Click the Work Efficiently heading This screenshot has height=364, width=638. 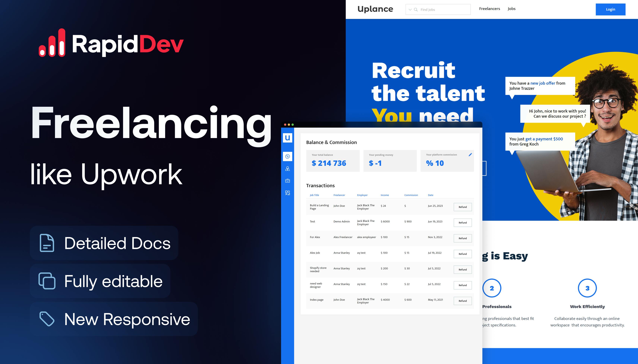(x=587, y=306)
